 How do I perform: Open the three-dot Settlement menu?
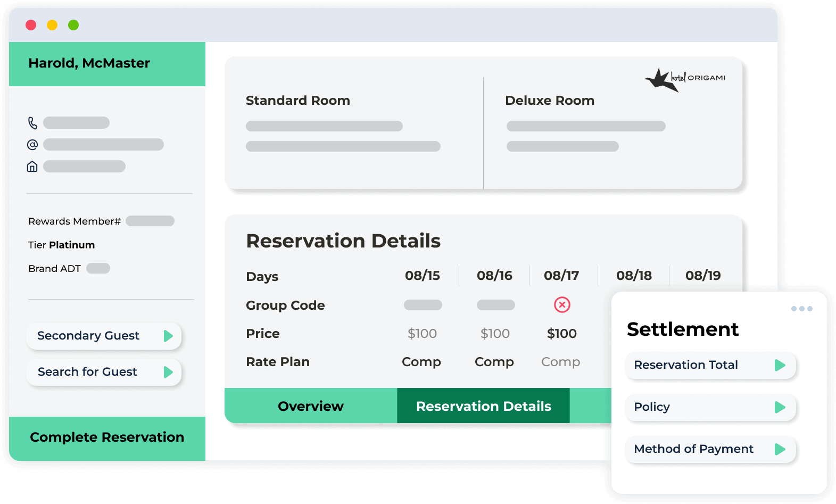click(801, 309)
